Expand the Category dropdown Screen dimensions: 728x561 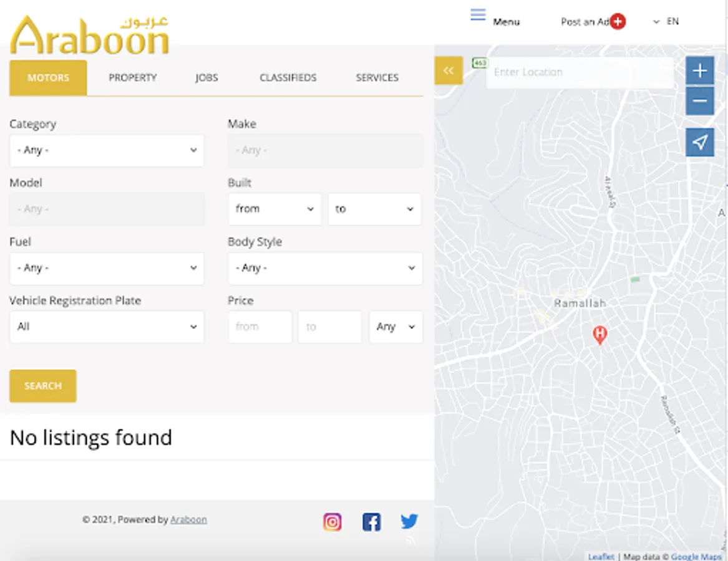point(107,150)
